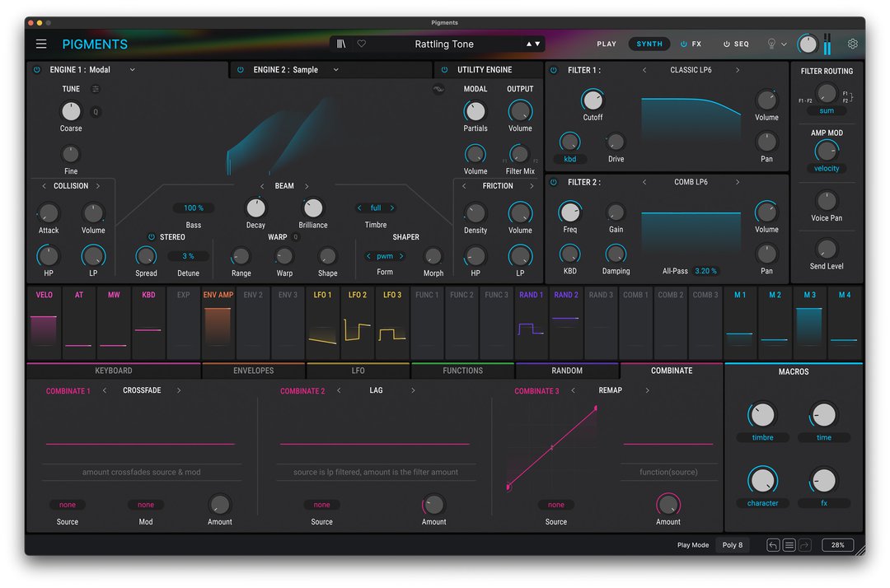Click the undo arrow icon
The image size is (890, 588).
click(772, 545)
